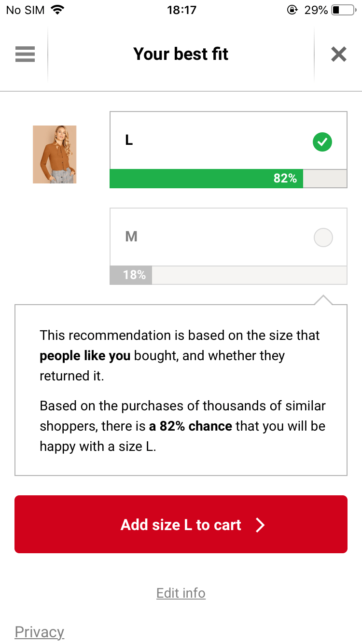Select the size M radio circle
Viewport: 362px width, 644px height.
pos(323,238)
